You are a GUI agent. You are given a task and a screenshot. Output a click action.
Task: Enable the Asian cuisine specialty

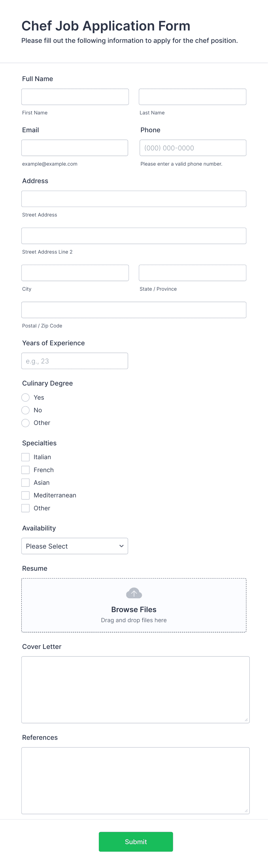point(25,482)
